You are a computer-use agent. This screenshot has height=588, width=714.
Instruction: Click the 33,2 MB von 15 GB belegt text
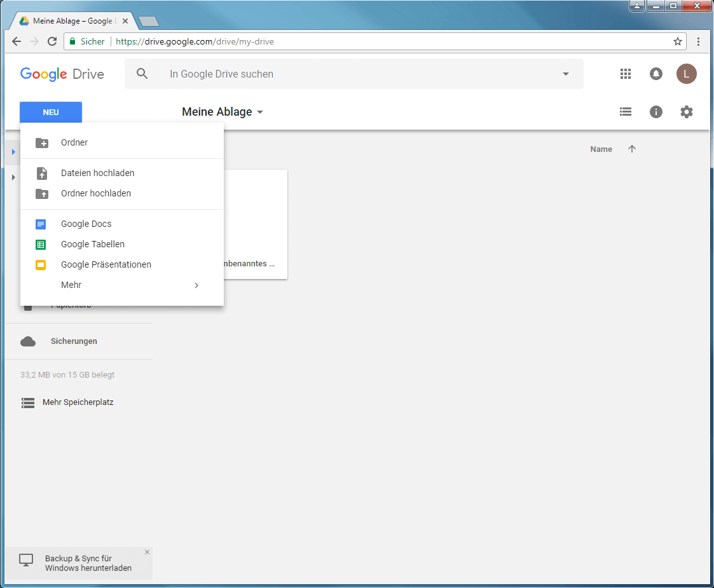point(67,375)
